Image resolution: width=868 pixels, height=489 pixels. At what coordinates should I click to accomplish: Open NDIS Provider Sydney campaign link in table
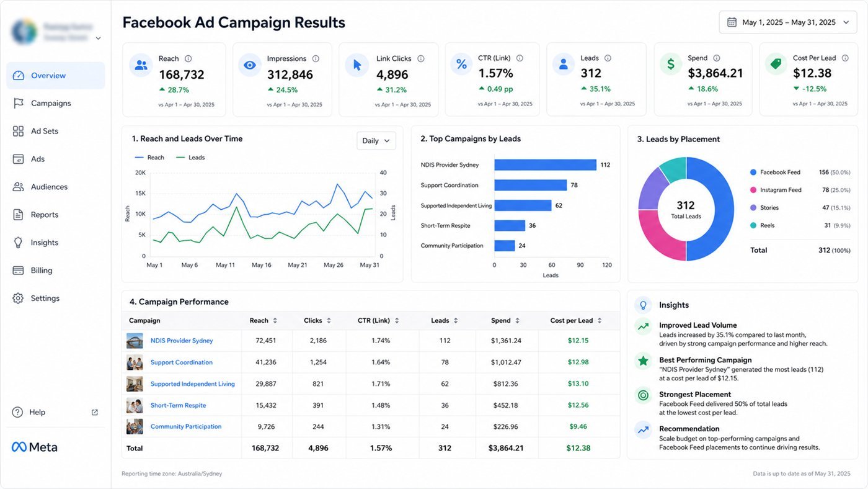182,341
